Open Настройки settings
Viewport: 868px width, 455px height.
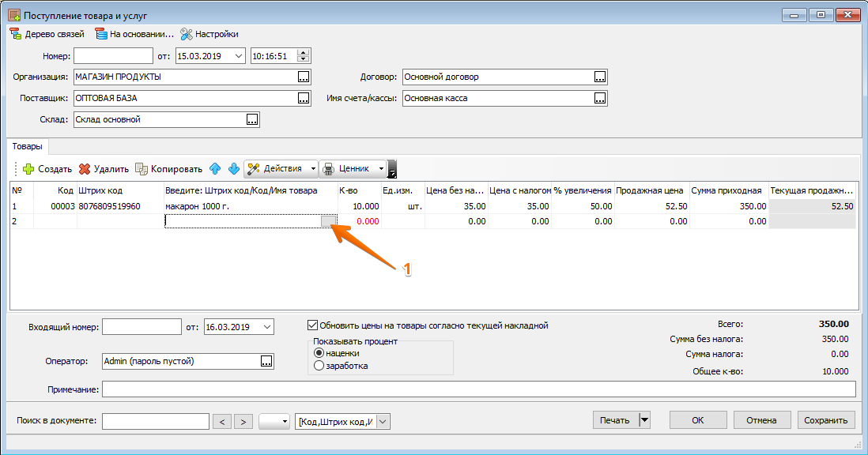point(209,34)
